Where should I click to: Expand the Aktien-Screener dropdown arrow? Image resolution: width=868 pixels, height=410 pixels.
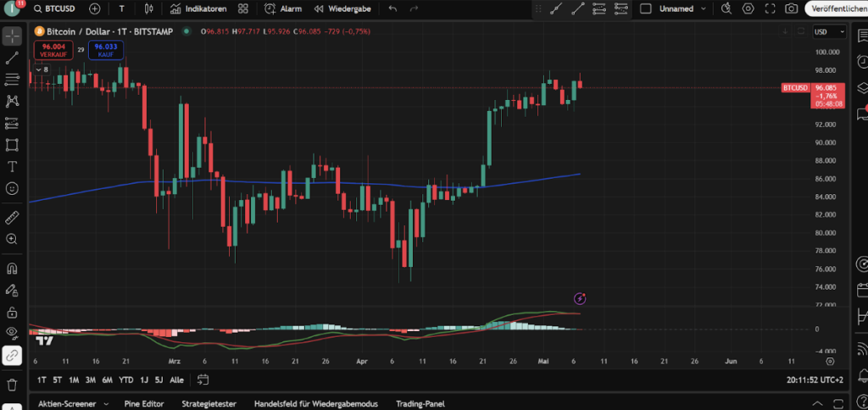[106, 404]
